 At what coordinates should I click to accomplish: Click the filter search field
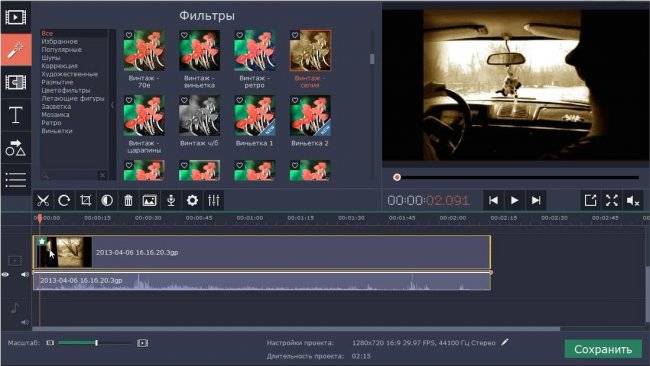point(70,175)
